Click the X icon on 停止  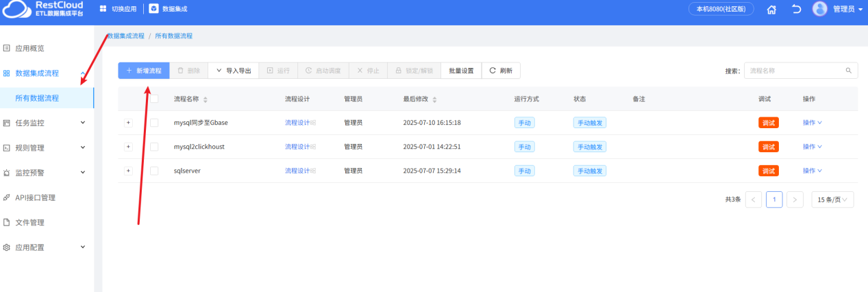(x=360, y=71)
